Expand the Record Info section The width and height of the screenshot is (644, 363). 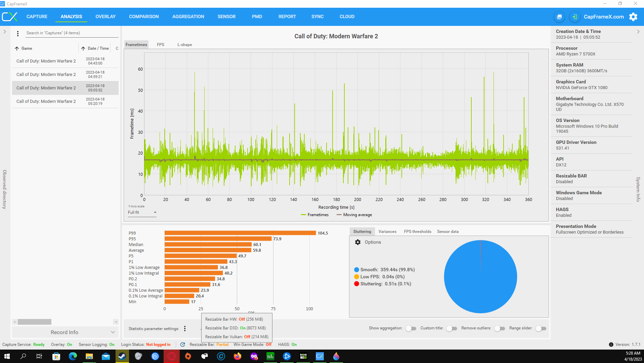click(65, 332)
